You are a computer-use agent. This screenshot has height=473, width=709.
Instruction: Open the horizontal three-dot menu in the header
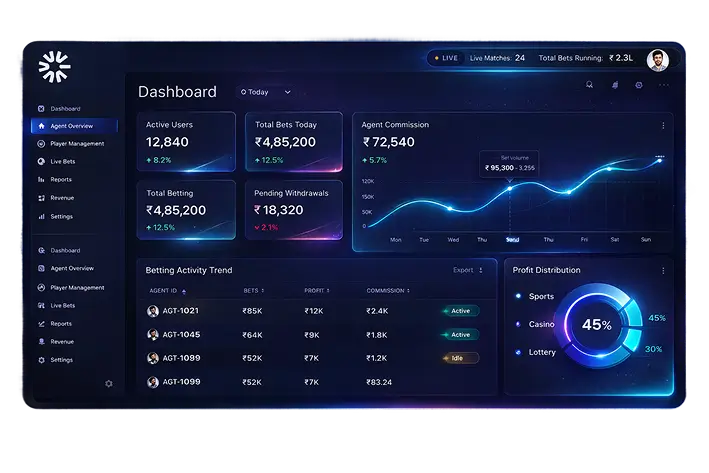pos(664,85)
